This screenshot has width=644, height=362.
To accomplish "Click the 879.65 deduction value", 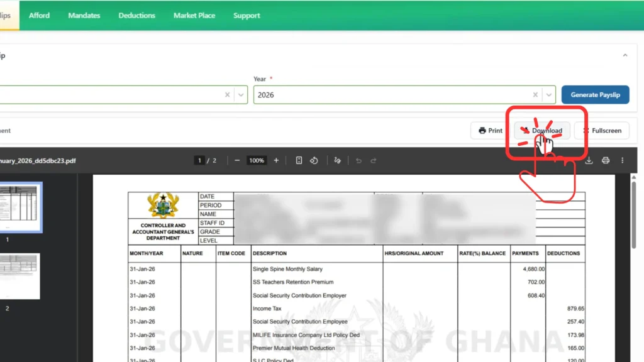I will click(x=575, y=308).
